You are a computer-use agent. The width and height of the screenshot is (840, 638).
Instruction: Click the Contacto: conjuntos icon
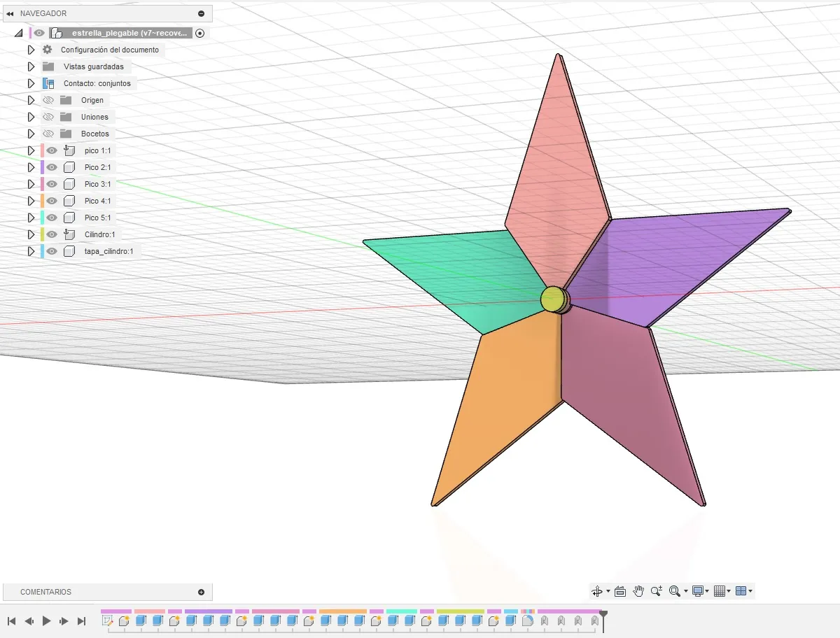pos(48,83)
